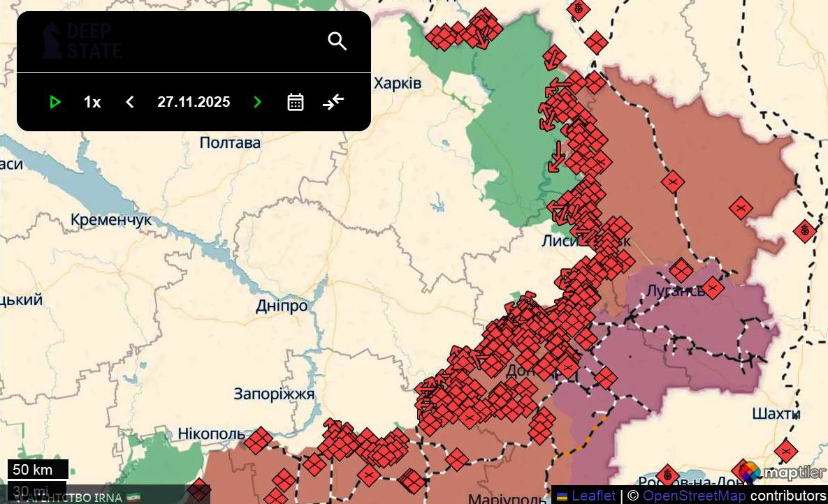Step to the previous date with the left chevron
This screenshot has width=828, height=504.
click(129, 102)
